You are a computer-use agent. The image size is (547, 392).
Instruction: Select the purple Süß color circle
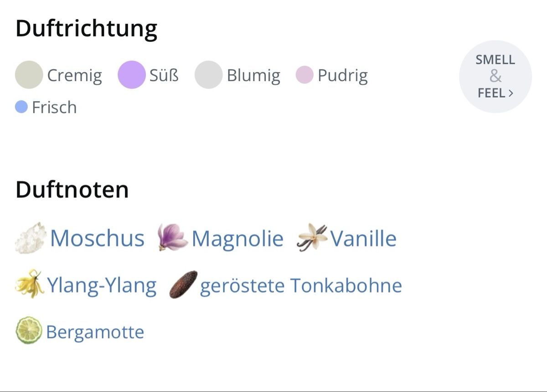pos(131,74)
